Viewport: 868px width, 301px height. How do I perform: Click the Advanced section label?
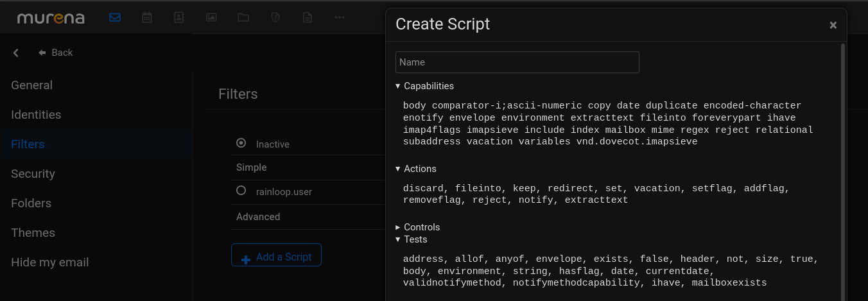[x=258, y=217]
